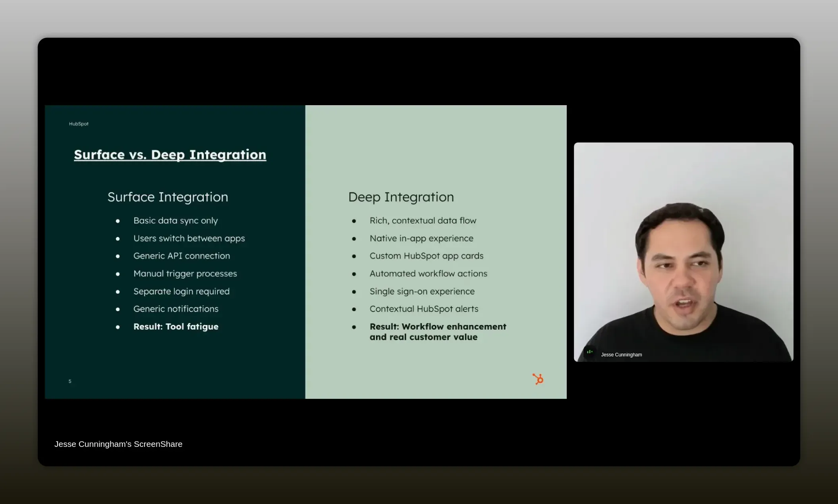
Task: Click the "Surface Integration" heading
Action: point(168,197)
